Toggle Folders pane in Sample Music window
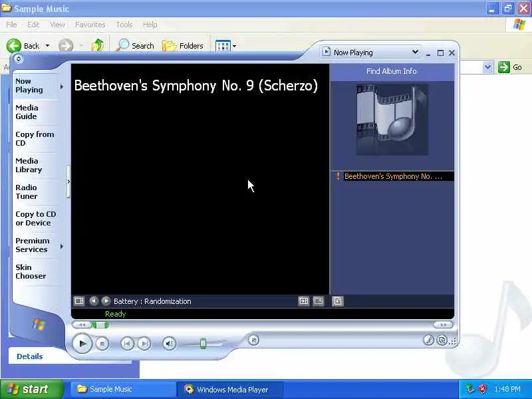Image resolution: width=532 pixels, height=399 pixels. tap(182, 45)
